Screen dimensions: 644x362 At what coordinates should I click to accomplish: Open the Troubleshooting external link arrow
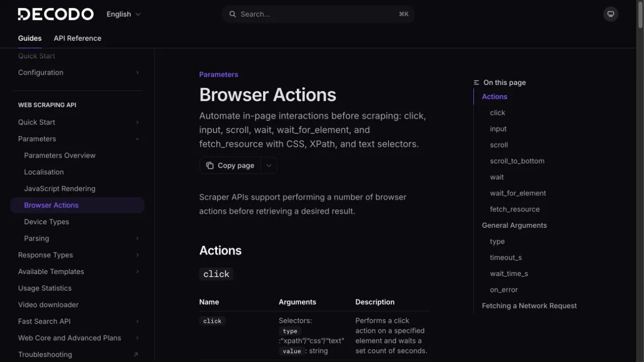coord(136,354)
